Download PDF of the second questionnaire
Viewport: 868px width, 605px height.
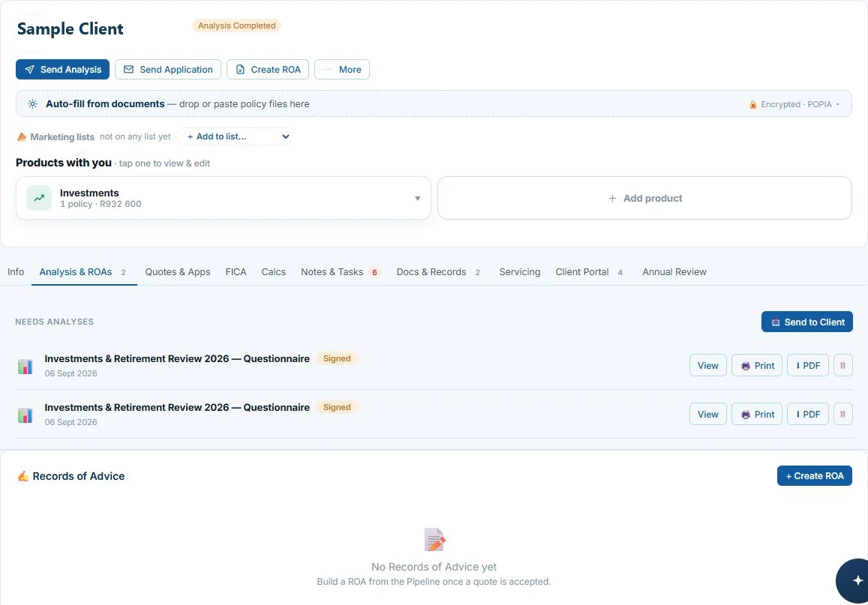[x=808, y=415]
